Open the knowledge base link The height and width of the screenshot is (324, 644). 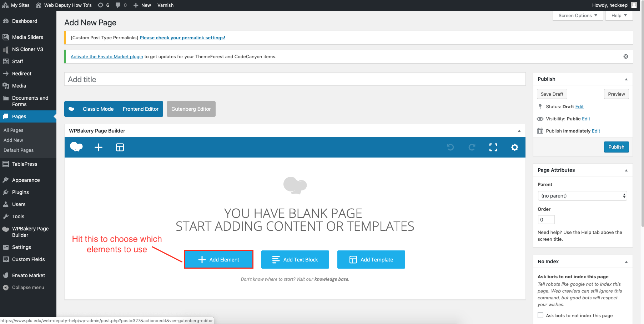331,279
